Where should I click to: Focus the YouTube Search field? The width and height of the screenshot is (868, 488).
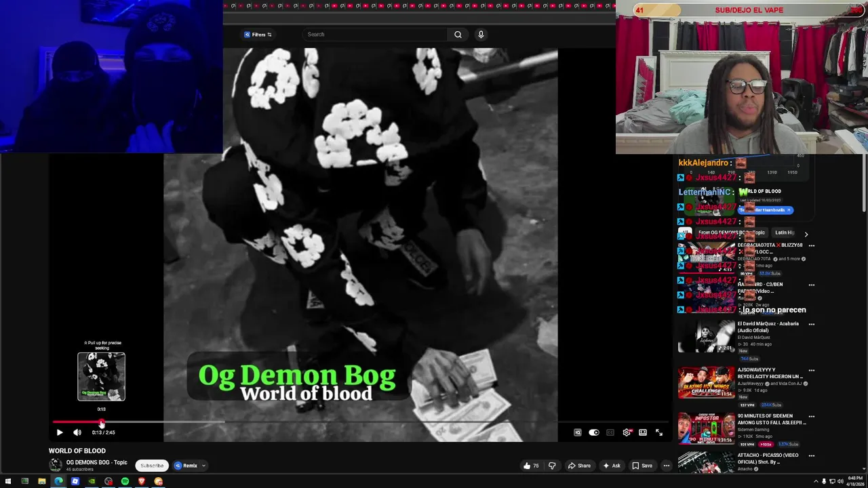375,35
